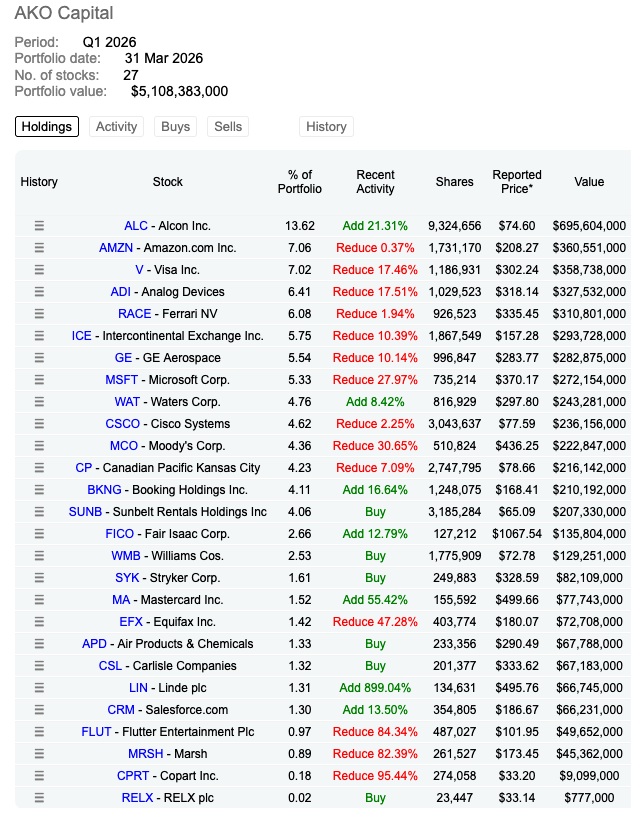Open history icon for Visa Inc. row

tap(39, 270)
